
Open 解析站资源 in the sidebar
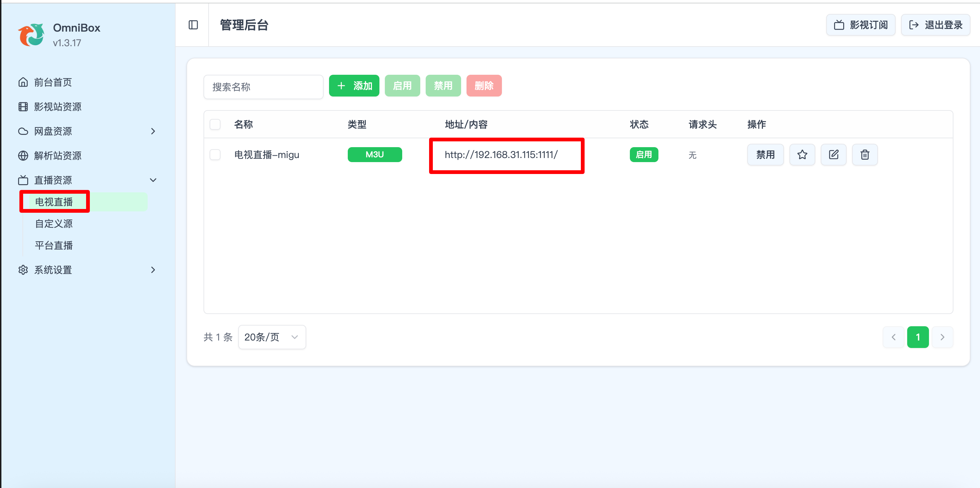[x=58, y=156]
